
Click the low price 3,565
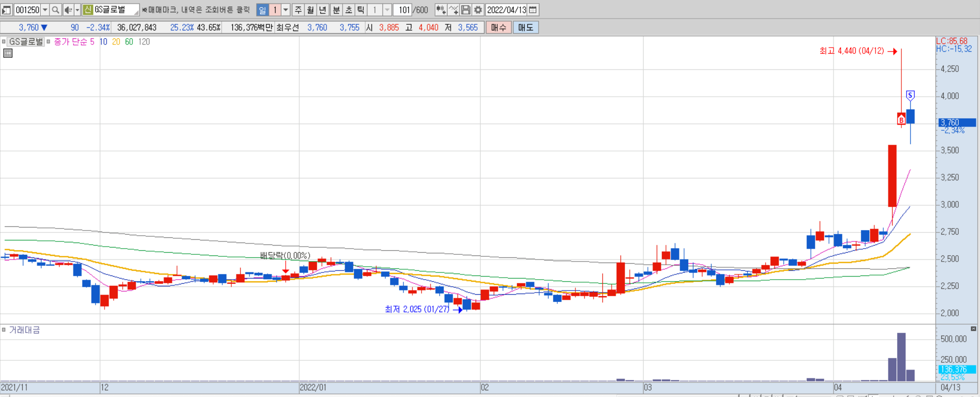468,27
